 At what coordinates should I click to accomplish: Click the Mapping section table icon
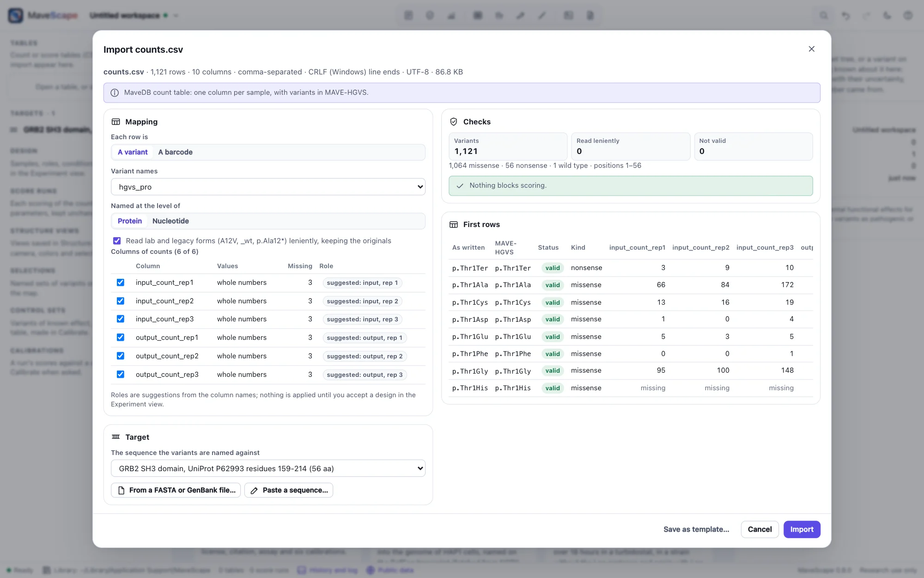coord(116,122)
